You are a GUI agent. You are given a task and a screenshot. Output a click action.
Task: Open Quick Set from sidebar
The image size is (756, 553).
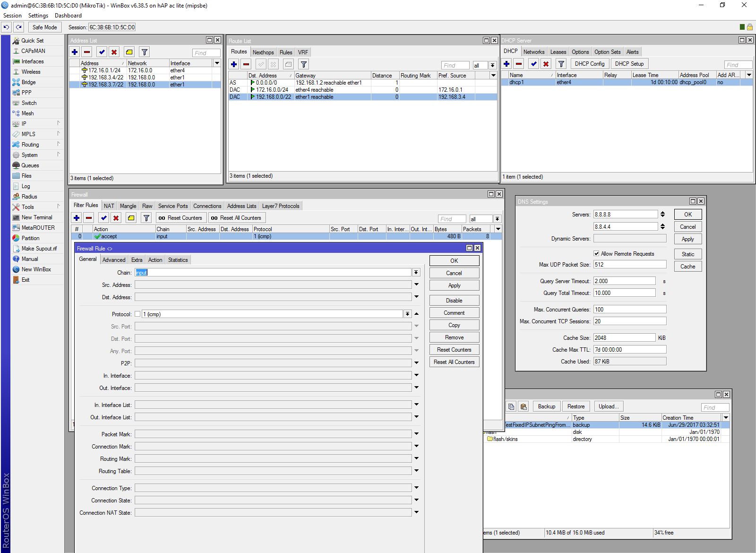click(x=32, y=41)
